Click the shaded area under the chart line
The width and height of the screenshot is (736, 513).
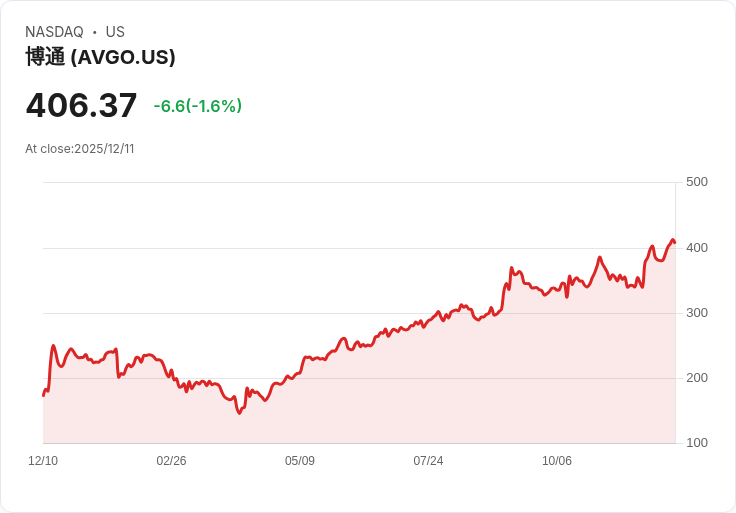pos(376,399)
